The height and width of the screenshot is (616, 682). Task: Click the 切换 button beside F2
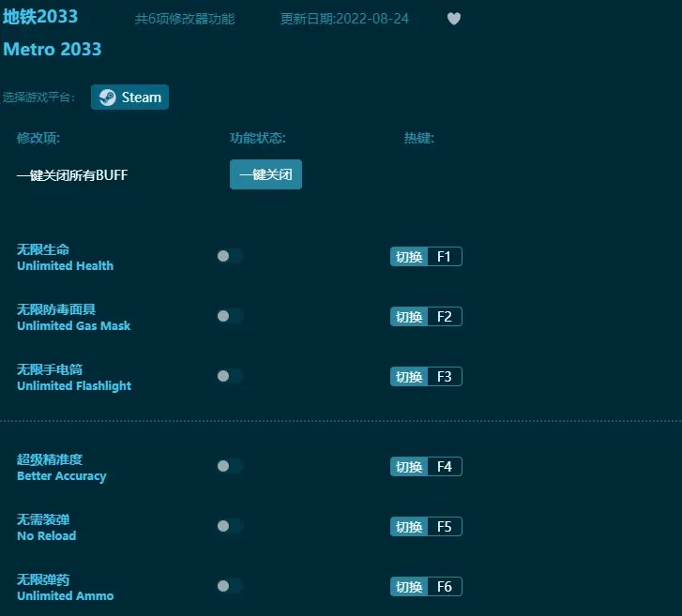(x=409, y=317)
